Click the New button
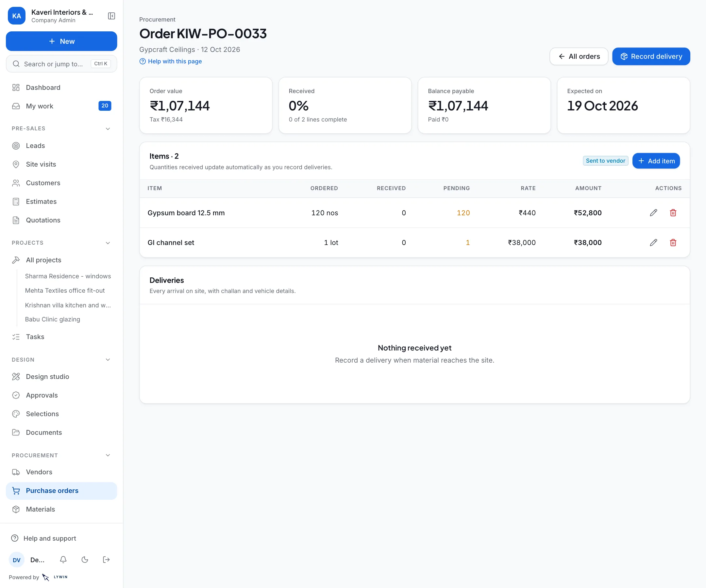This screenshot has width=706, height=588. [61, 41]
